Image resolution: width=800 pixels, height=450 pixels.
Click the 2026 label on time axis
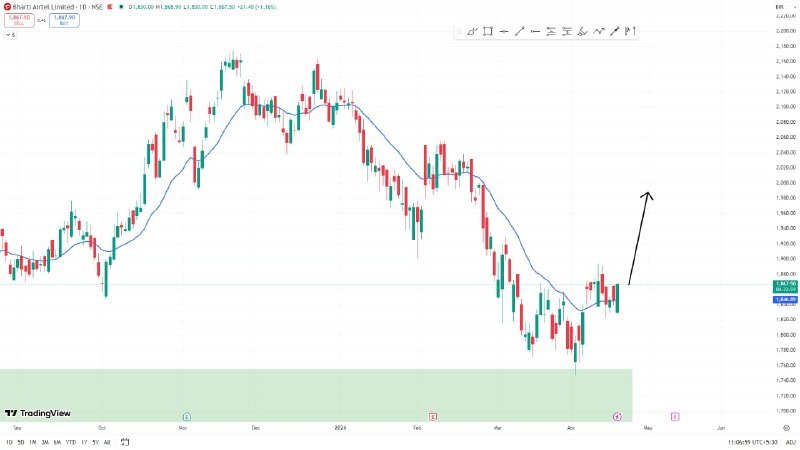(340, 428)
